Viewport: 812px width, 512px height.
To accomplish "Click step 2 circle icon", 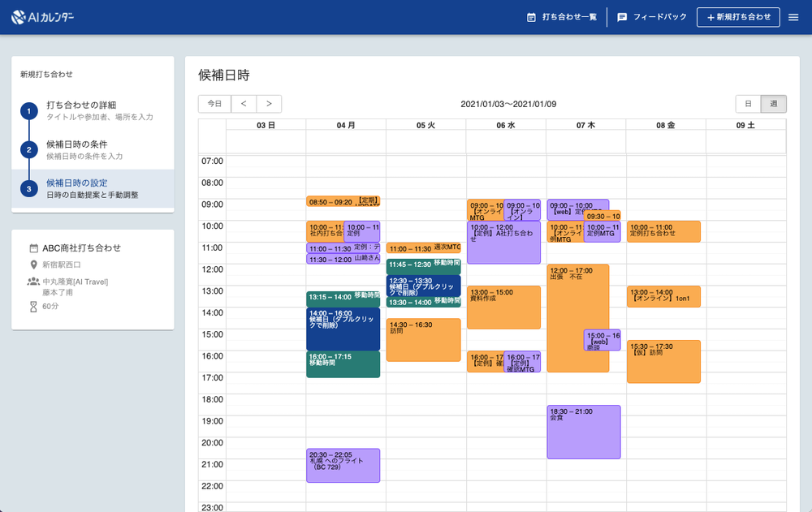I will pyautogui.click(x=28, y=149).
